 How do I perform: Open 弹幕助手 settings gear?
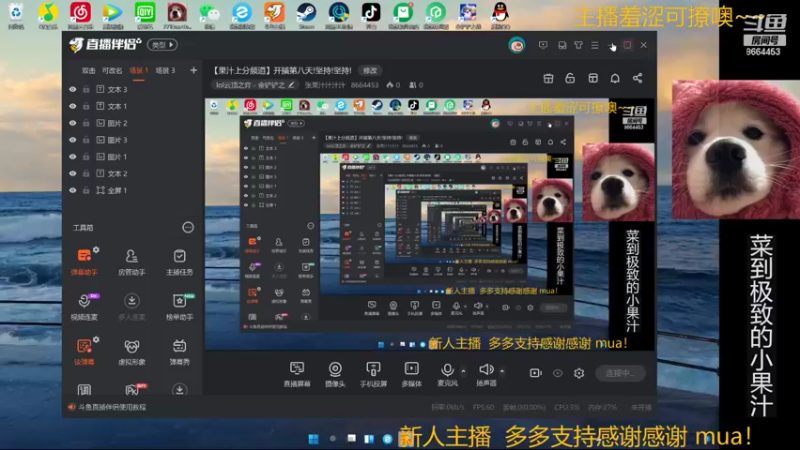96,250
